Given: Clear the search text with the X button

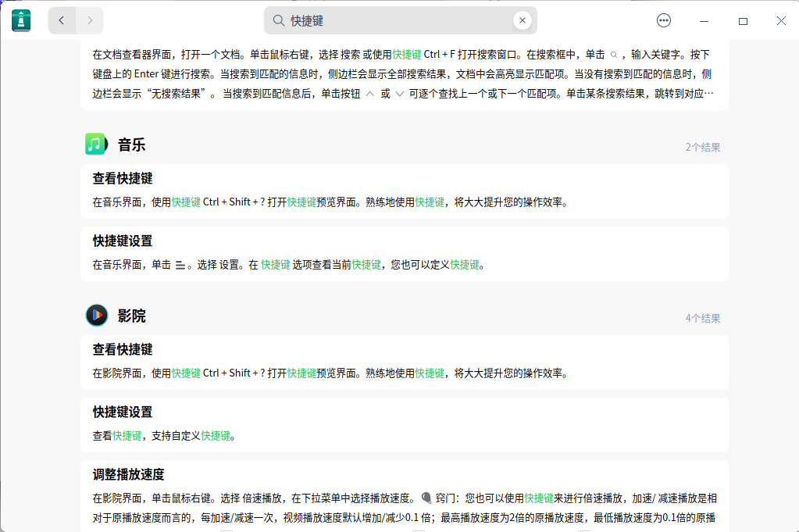Looking at the screenshot, I should tap(523, 20).
